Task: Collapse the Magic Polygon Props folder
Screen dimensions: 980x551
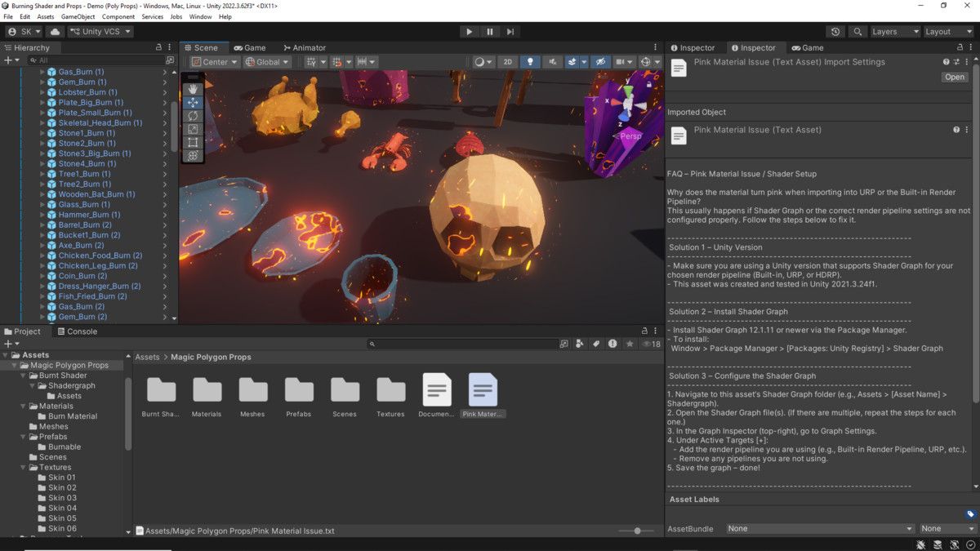Action: coord(16,366)
